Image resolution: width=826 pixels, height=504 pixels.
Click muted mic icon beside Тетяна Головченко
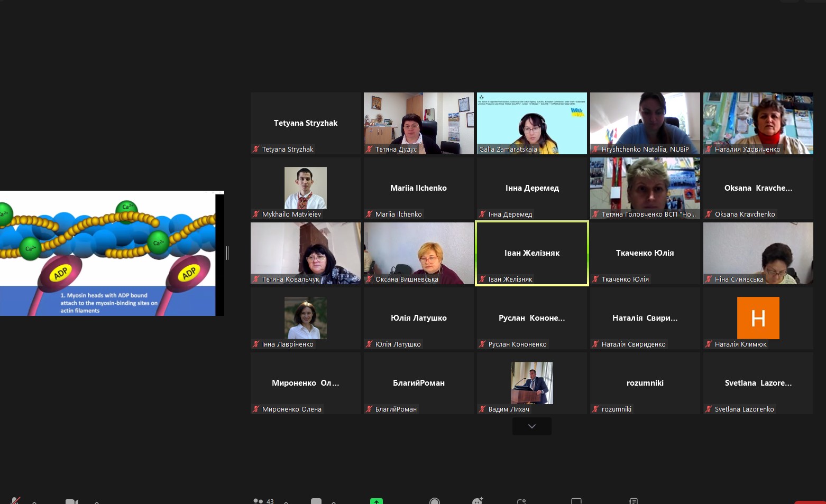[595, 214]
